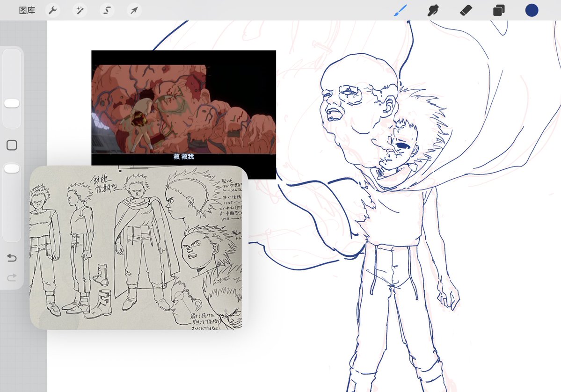Viewport: 561px width, 392px height.
Task: Click the subtitle text 救 救我
Action: point(183,156)
